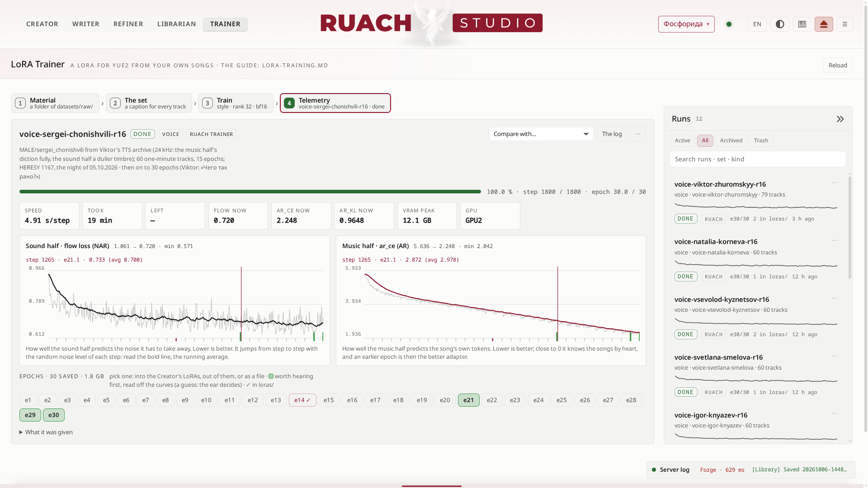Focus the Search runs input field
This screenshot has height=488, width=868.
coord(758,159)
